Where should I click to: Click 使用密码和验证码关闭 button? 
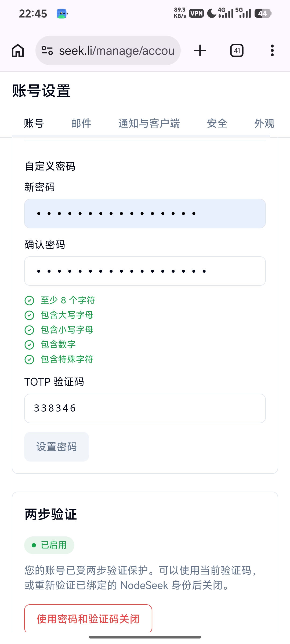[x=88, y=619]
